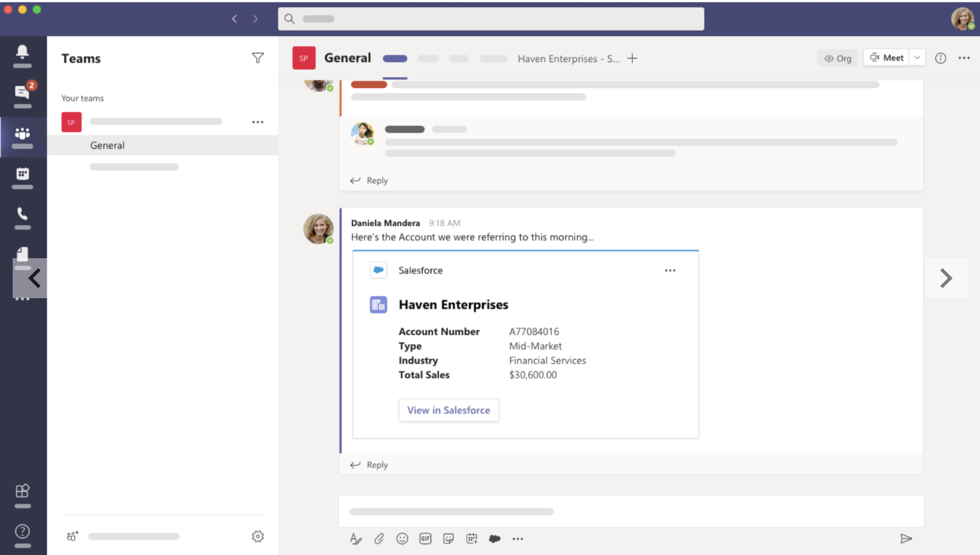Reply to the upper thread
The height and width of the screenshot is (555, 980).
pyautogui.click(x=369, y=181)
